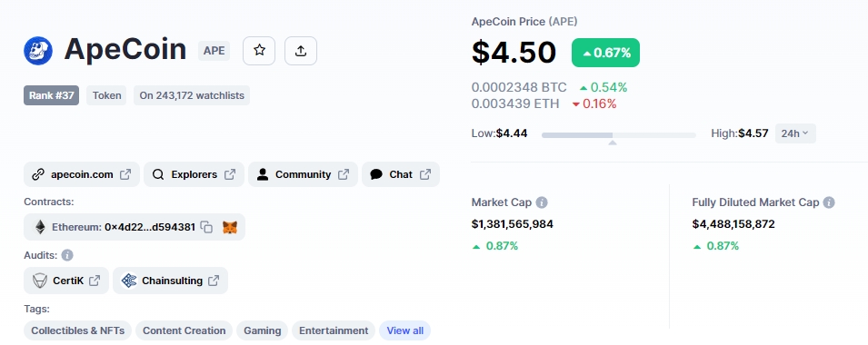Click the low-high price range slider
This screenshot has height=345, width=868.
618,135
